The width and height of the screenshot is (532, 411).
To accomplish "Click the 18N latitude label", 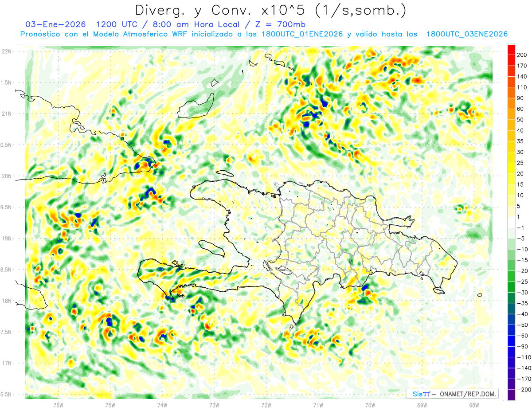I will [7, 301].
